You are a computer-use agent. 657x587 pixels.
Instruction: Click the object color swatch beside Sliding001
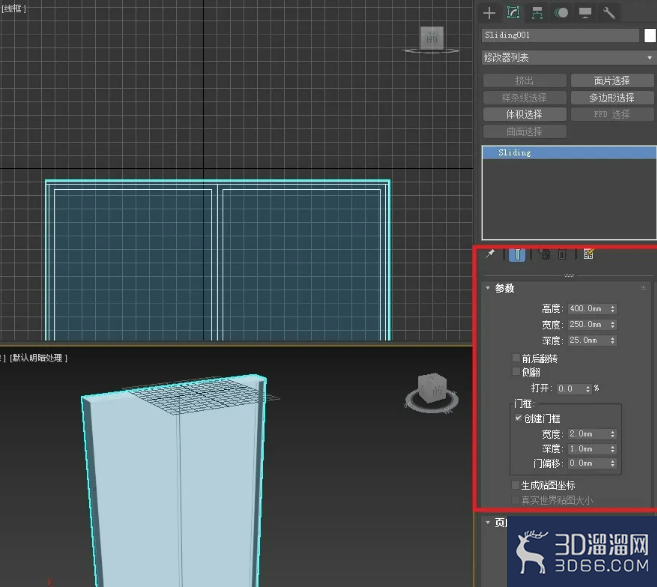tap(650, 35)
